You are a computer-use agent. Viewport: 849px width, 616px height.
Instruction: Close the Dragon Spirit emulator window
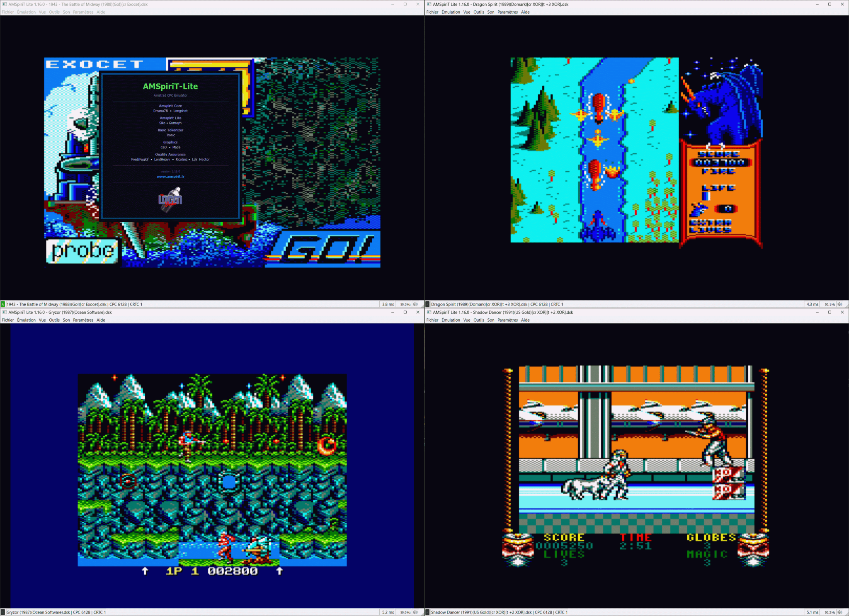tap(842, 4)
